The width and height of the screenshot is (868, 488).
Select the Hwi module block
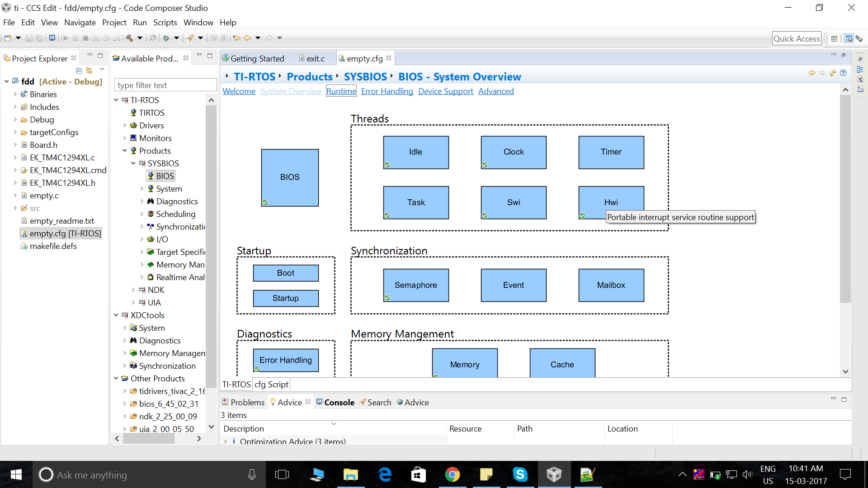pyautogui.click(x=611, y=202)
